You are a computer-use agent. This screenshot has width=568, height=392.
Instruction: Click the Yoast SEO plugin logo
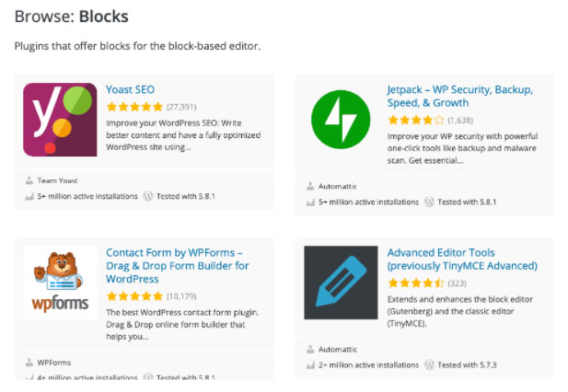(x=60, y=120)
